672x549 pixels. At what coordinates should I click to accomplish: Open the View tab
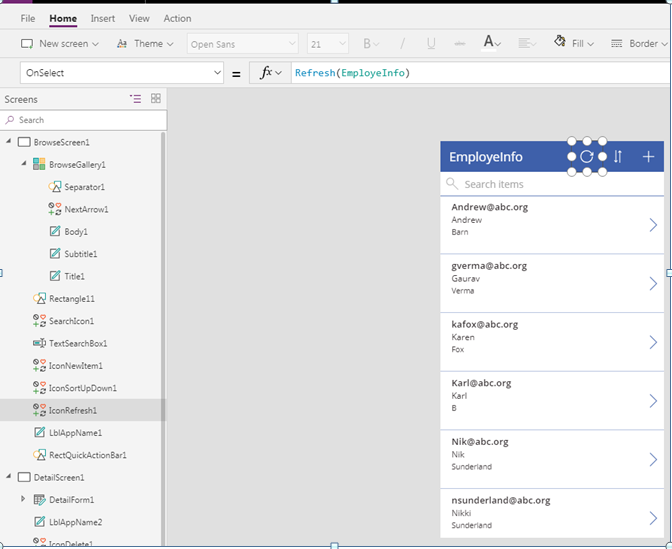[x=139, y=18]
